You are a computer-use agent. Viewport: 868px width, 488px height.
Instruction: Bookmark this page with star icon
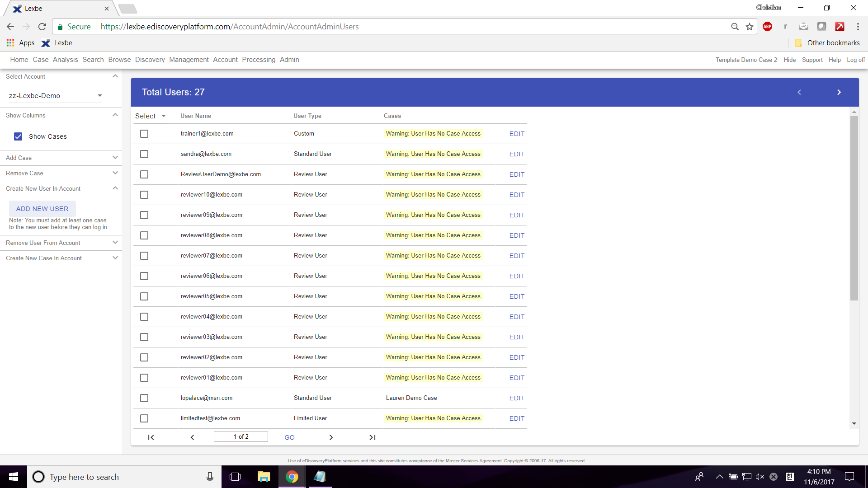pos(750,27)
